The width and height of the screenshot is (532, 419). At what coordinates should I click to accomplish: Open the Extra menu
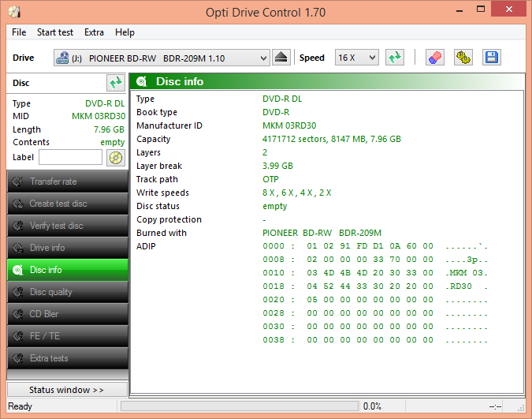[x=94, y=32]
